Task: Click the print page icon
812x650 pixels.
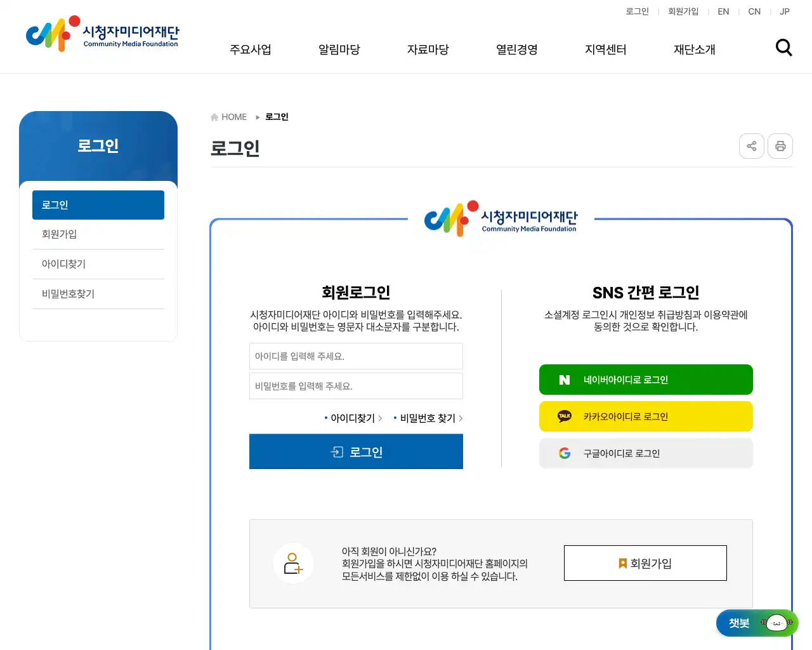Action: [780, 146]
